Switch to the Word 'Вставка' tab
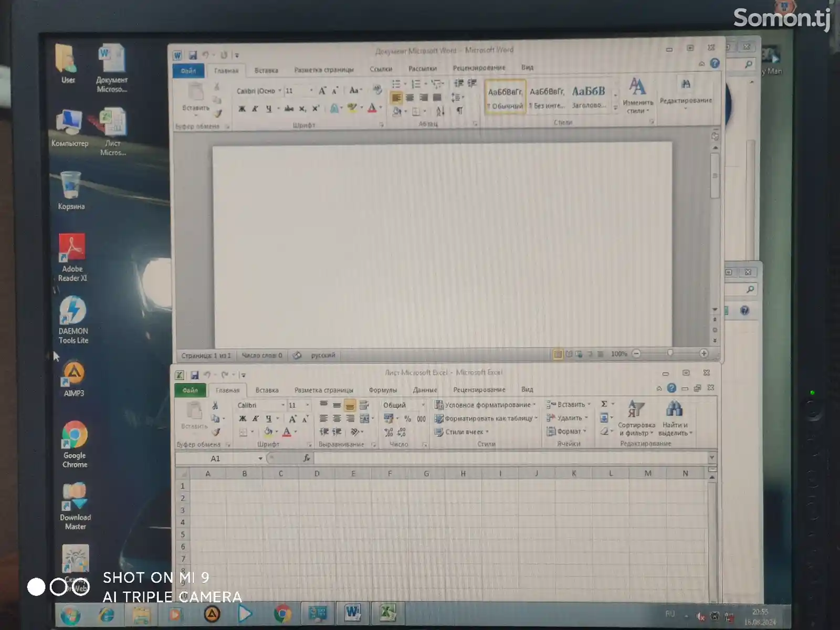 click(266, 70)
